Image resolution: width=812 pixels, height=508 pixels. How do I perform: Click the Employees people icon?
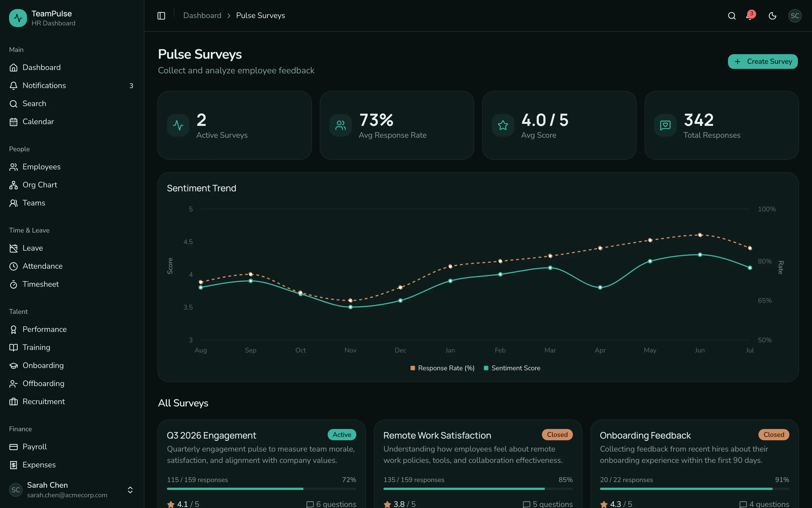click(14, 167)
